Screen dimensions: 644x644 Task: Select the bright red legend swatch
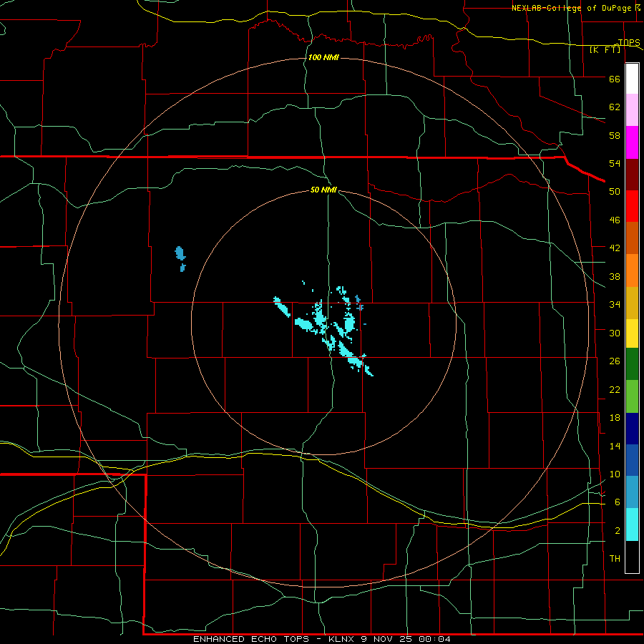[632, 206]
